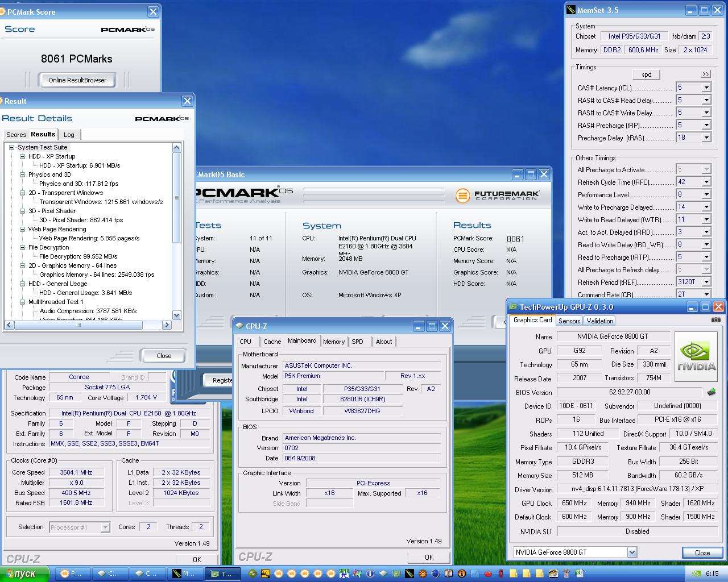Image resolution: width=728 pixels, height=582 pixels.
Task: Collapse the HDD - XP Startup node
Action: pyautogui.click(x=23, y=156)
